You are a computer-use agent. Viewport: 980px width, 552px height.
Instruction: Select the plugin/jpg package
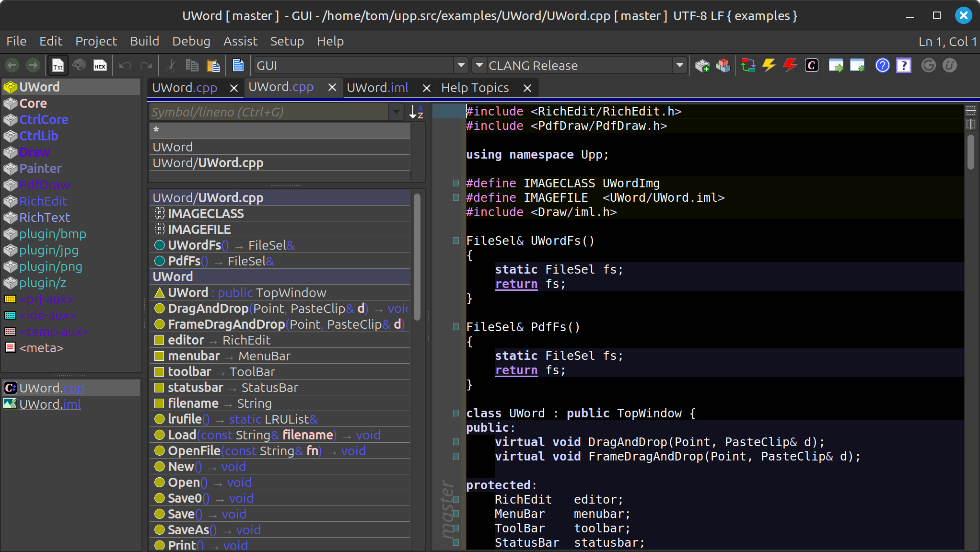(71, 250)
